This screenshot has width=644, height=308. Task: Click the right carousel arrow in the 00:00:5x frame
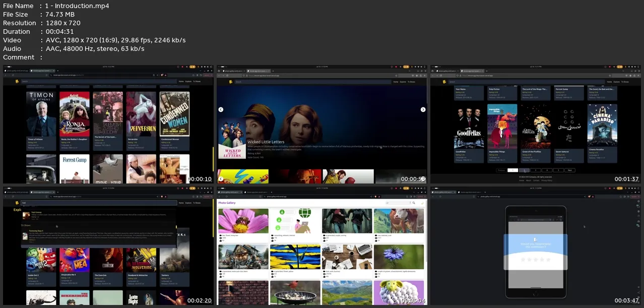423,109
